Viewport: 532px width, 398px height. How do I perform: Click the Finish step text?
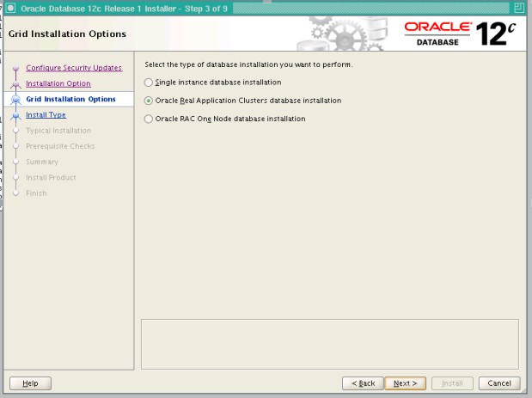click(x=36, y=193)
